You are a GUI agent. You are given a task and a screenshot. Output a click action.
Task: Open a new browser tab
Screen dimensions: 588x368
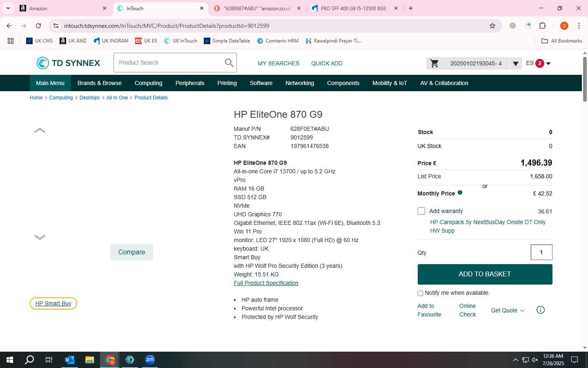pyautogui.click(x=411, y=8)
